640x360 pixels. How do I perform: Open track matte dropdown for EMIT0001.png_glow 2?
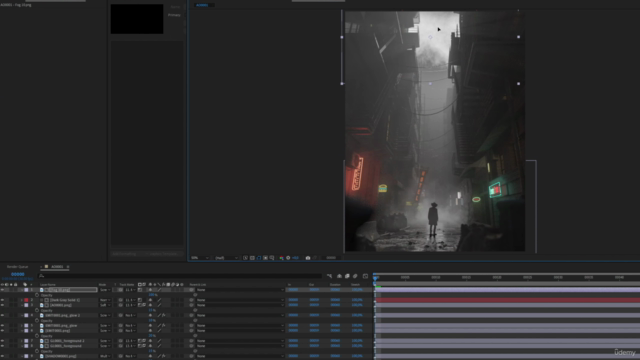pos(130,316)
